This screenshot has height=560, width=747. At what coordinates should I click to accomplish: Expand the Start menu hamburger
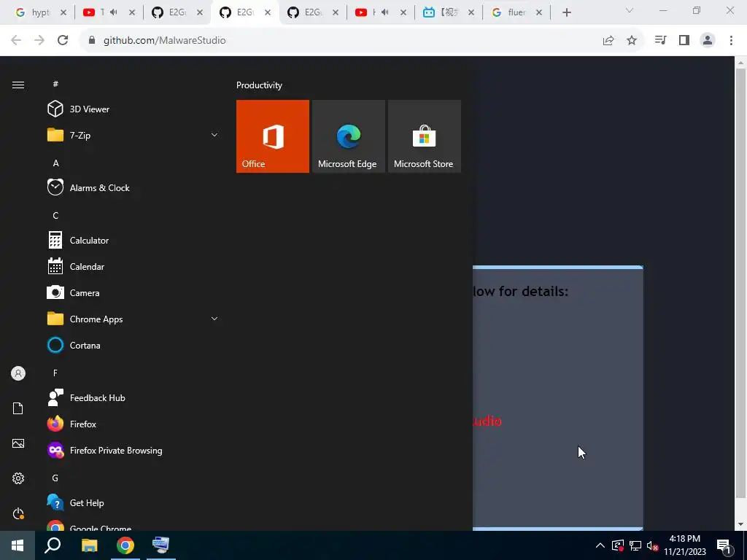coord(18,85)
